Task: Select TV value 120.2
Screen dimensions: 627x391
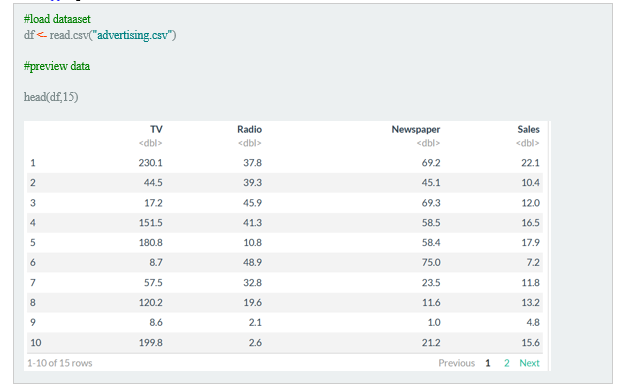Action: coord(150,303)
